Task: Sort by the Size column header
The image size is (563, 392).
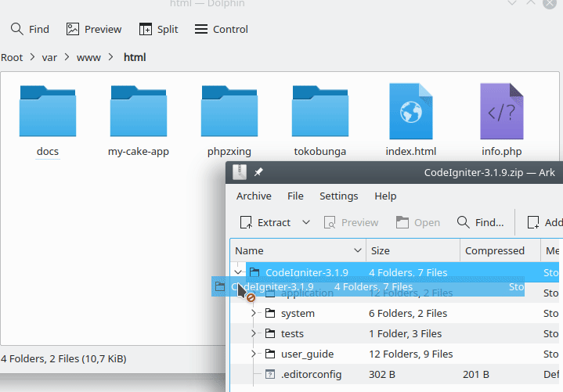Action: (x=412, y=250)
